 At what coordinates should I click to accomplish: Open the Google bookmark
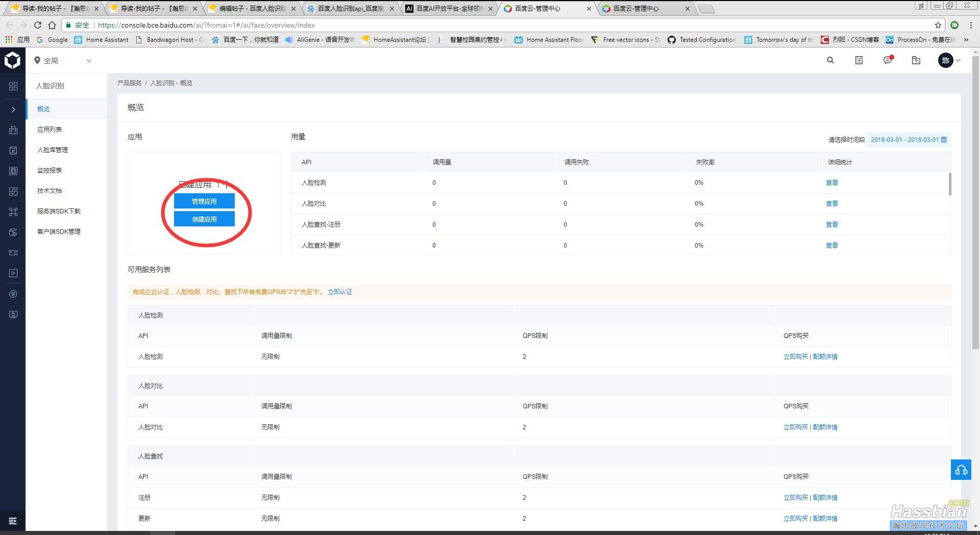click(x=52, y=39)
